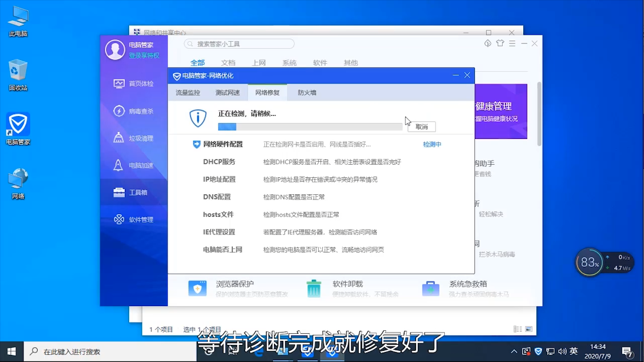Select the 全部 category tab

tap(197, 63)
